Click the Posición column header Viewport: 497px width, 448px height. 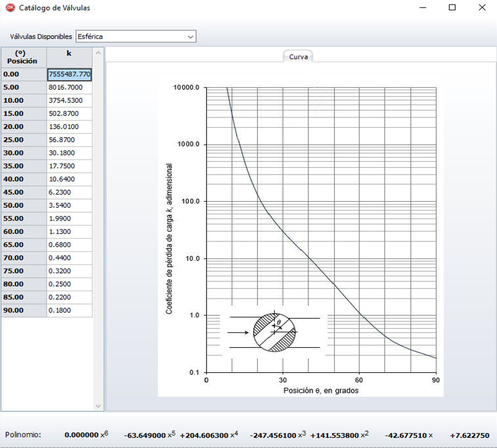(x=24, y=57)
